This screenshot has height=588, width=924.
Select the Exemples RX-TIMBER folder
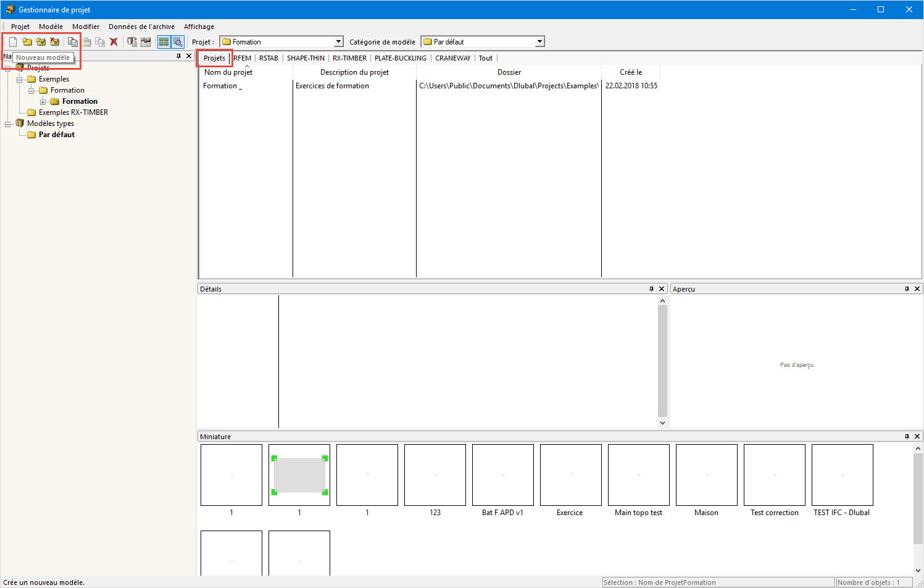[73, 112]
